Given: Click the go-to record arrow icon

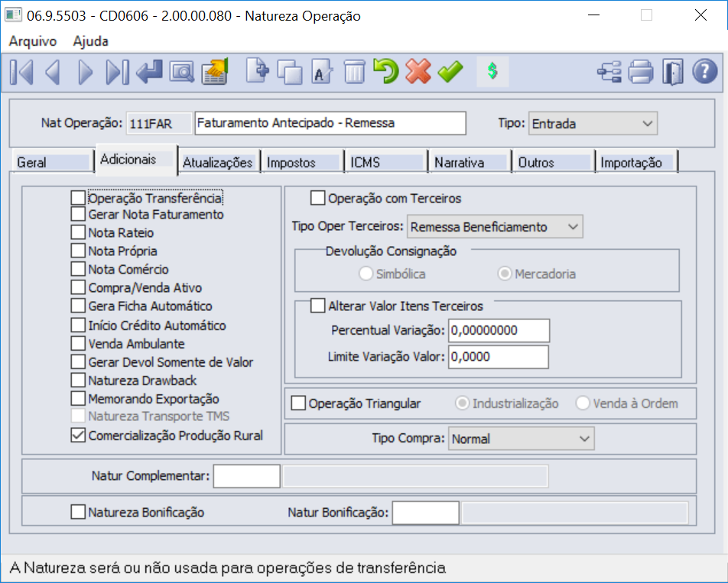Looking at the screenshot, I should [150, 72].
